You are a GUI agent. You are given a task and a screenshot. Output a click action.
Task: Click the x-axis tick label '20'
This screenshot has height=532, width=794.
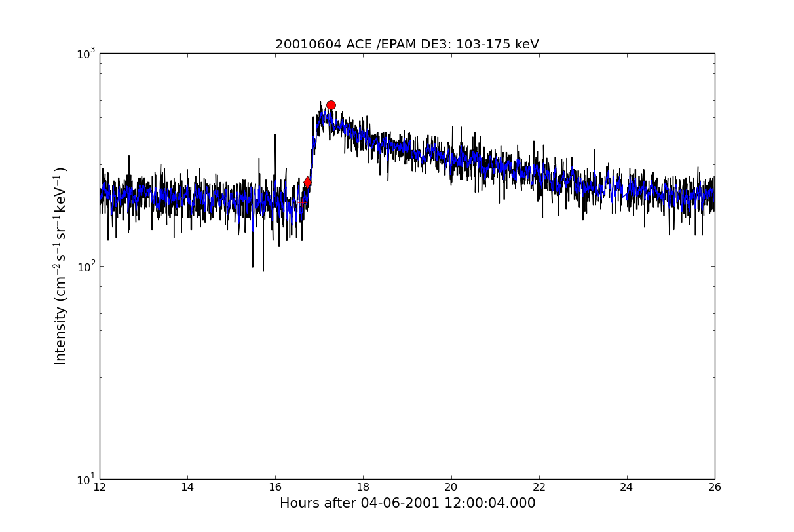(x=451, y=487)
